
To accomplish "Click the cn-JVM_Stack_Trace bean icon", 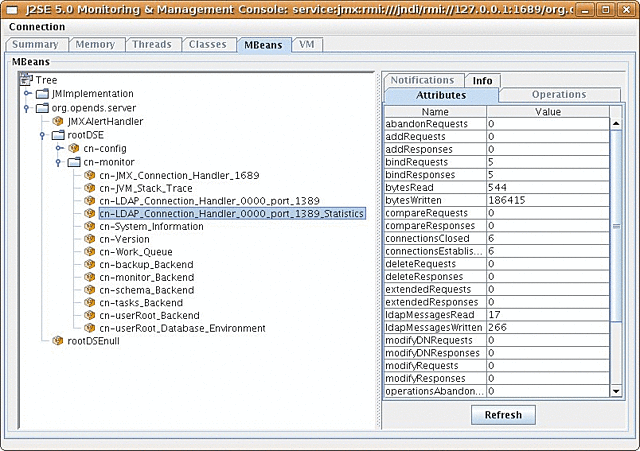I will click(90, 188).
